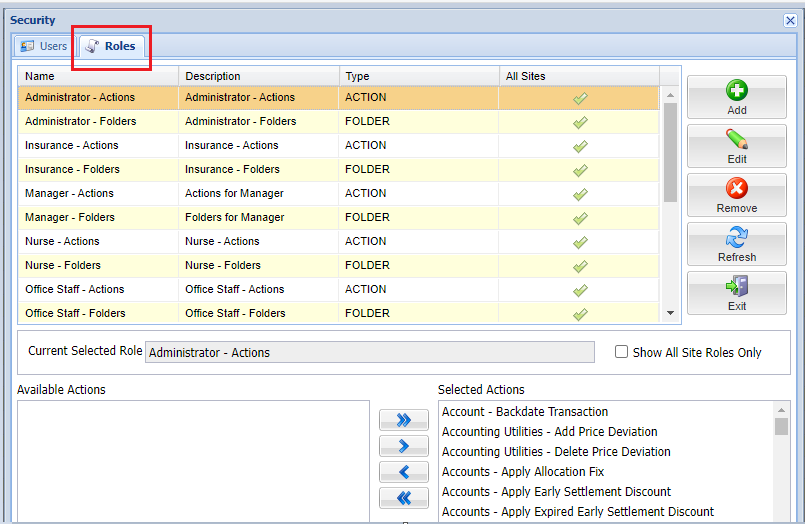Image resolution: width=805 pixels, height=524 pixels.
Task: Close the Security window
Action: (790, 21)
